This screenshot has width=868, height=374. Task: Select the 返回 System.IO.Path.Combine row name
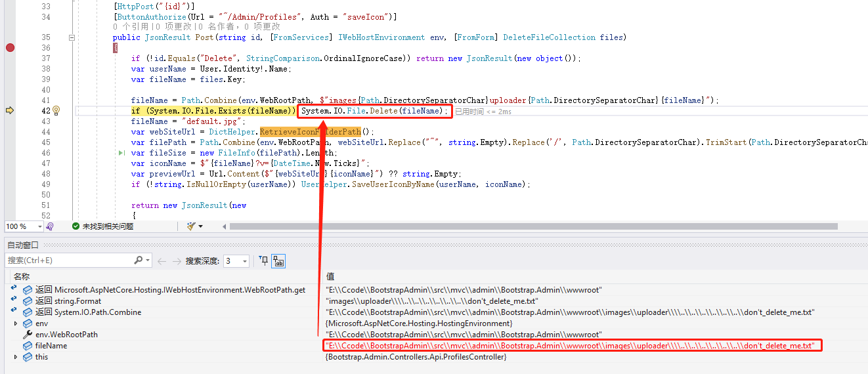(x=88, y=312)
